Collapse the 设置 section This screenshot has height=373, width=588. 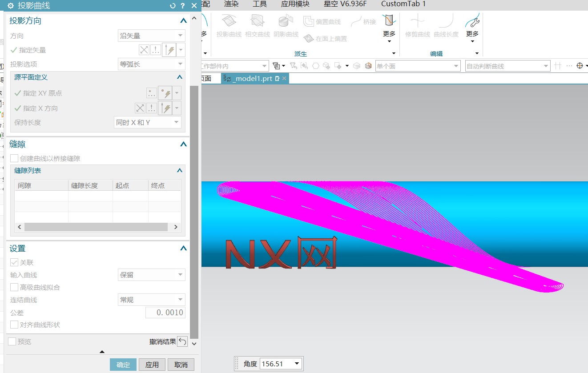(183, 249)
